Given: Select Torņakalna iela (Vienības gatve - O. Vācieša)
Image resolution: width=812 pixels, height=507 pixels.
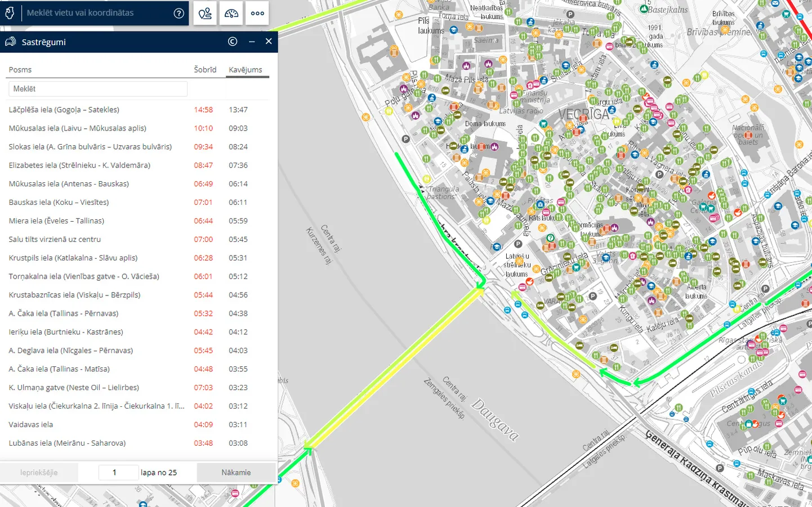Looking at the screenshot, I should [139, 277].
